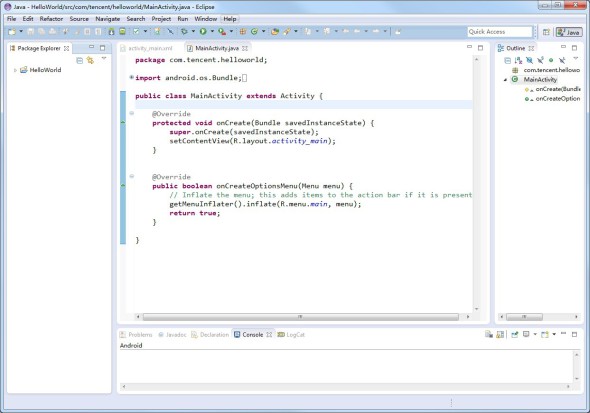Click the Open Perspective icon

click(x=546, y=32)
